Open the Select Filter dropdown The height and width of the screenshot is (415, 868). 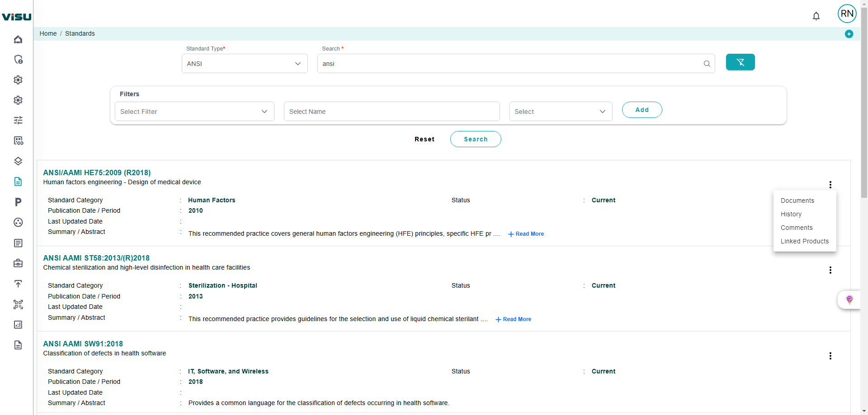(x=194, y=112)
